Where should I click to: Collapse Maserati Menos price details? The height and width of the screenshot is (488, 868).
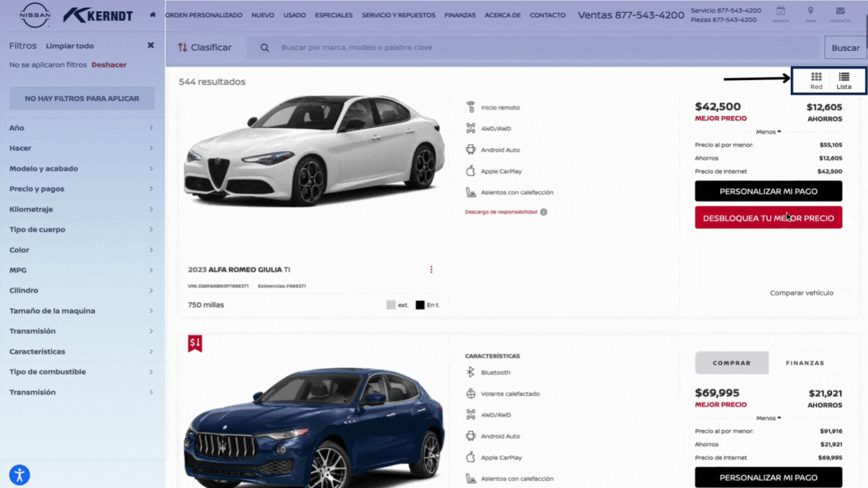click(769, 418)
